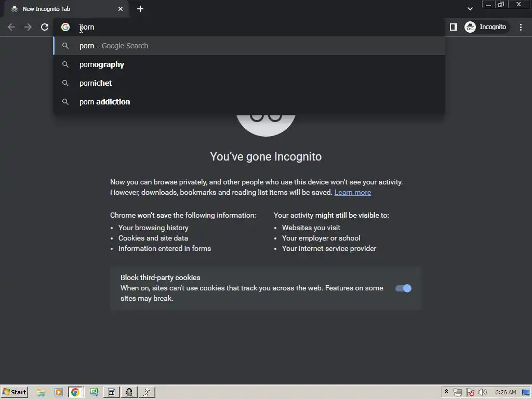Close the New Incognito Tab
This screenshot has height=399, width=532.
pos(121,9)
